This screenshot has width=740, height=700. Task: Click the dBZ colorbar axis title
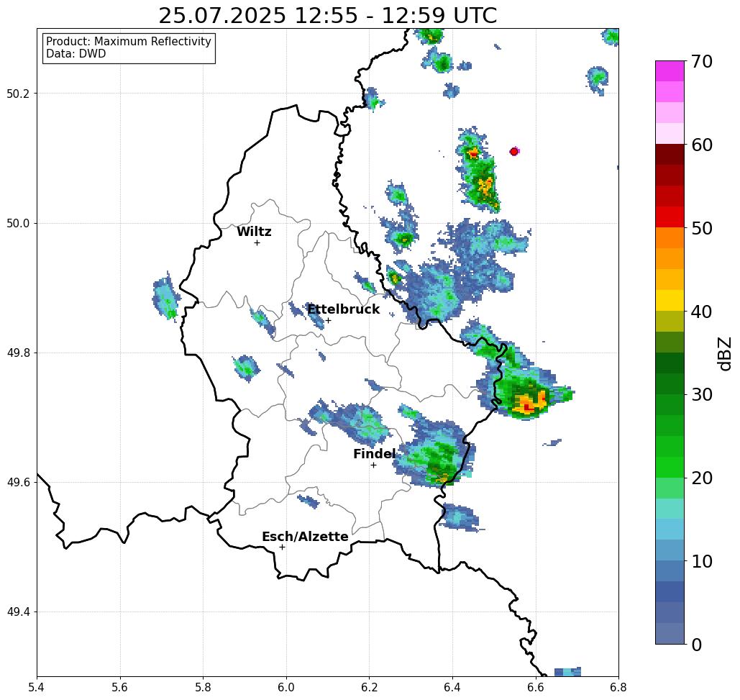coord(724,354)
